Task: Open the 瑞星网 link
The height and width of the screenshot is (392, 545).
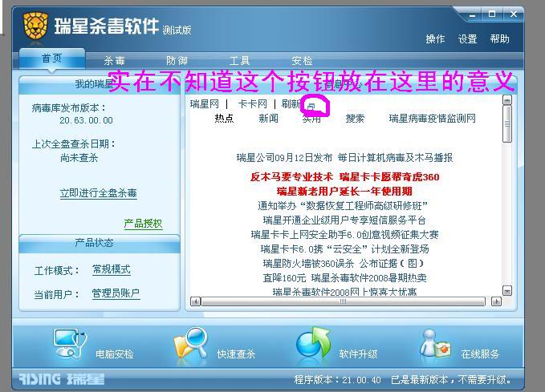Action: (205, 104)
